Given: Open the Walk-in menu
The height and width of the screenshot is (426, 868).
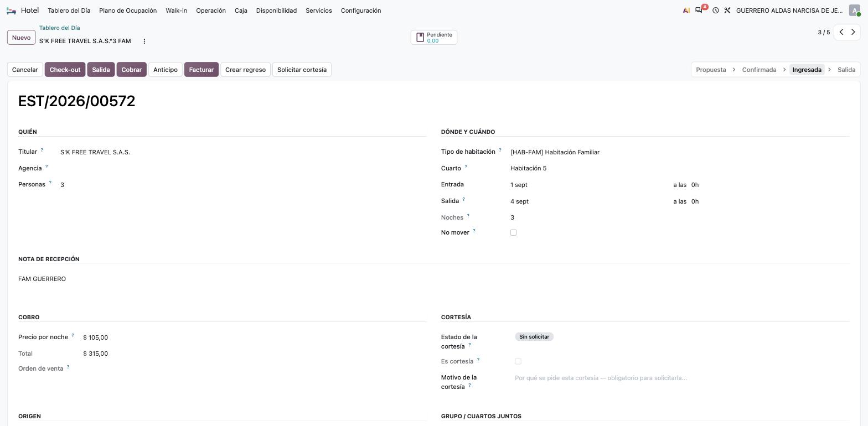Looking at the screenshot, I should 177,11.
